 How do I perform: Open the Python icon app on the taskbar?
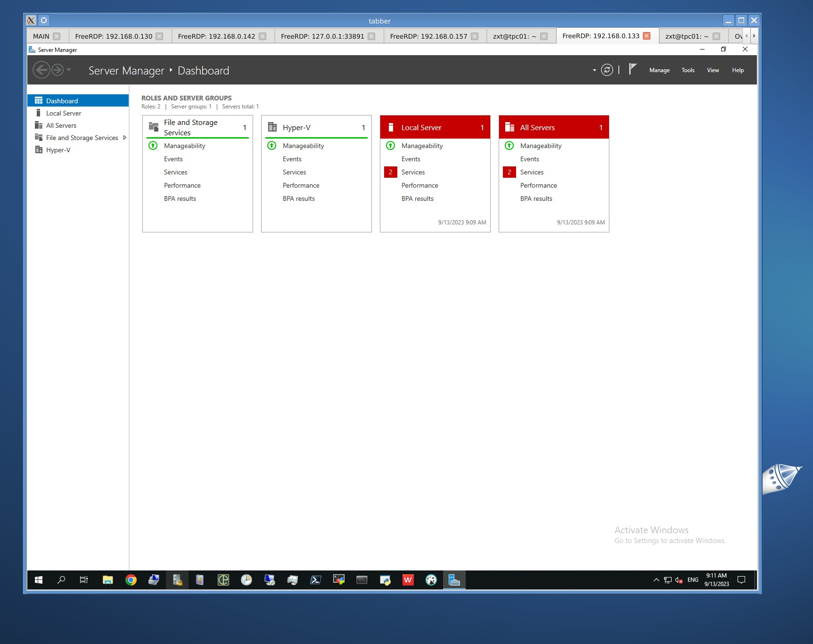coord(385,580)
